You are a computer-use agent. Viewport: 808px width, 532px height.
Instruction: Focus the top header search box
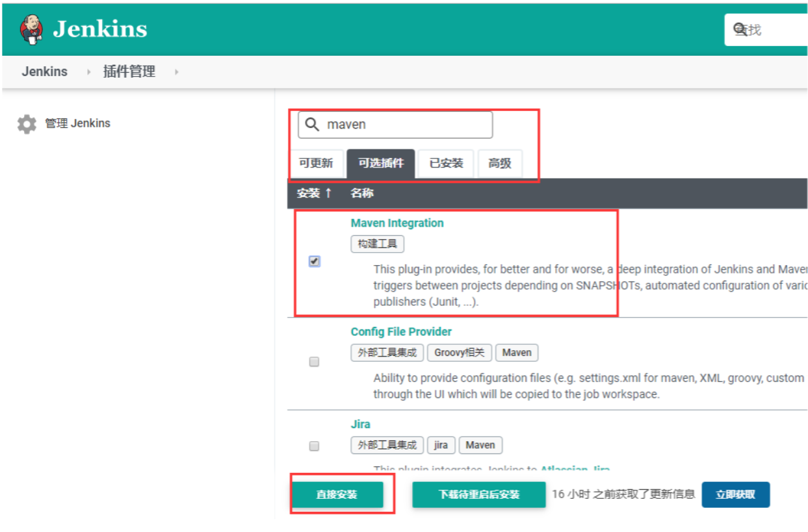(x=766, y=30)
